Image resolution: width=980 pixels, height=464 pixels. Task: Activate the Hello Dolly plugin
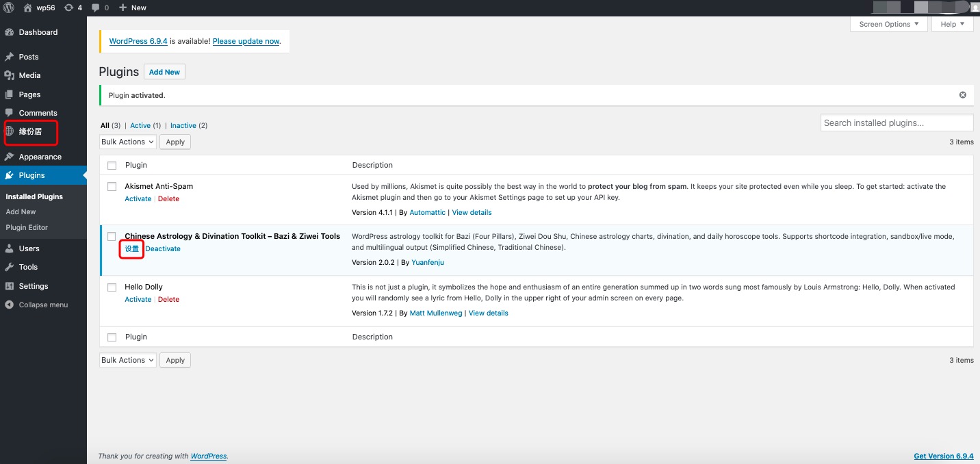[138, 299]
